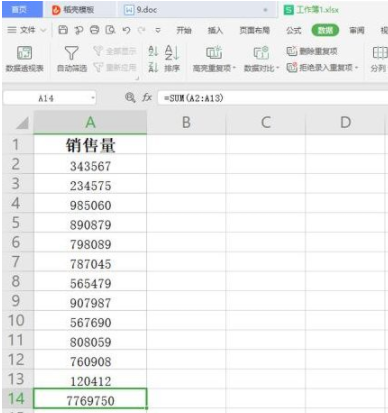This screenshot has height=413, width=388.
Task: Click cell containing 120412
Action: 90,379
